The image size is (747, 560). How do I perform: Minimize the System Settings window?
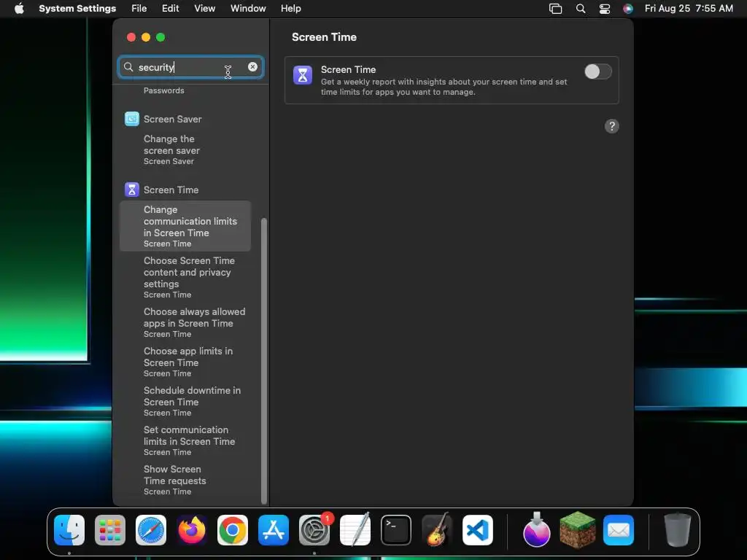pos(146,37)
